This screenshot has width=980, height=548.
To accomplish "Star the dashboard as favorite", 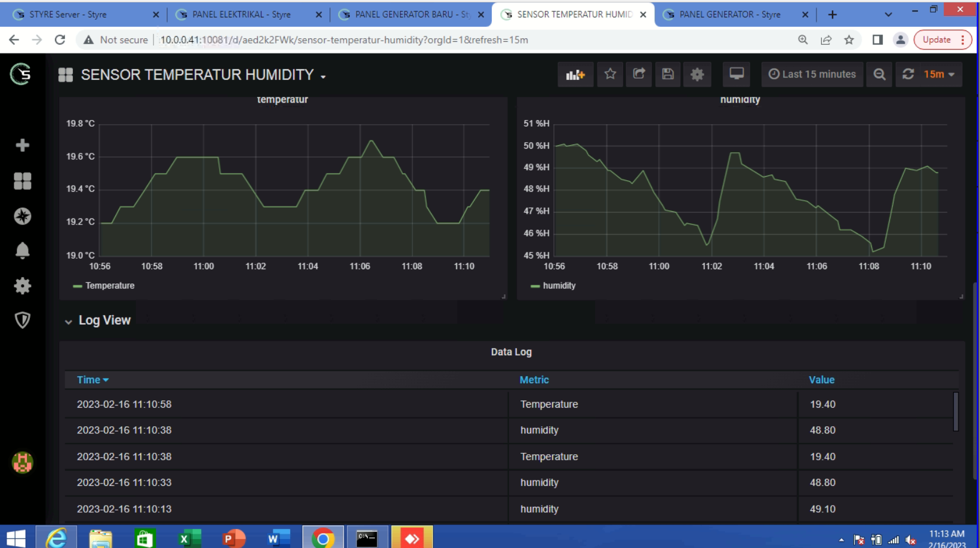I will tap(610, 74).
